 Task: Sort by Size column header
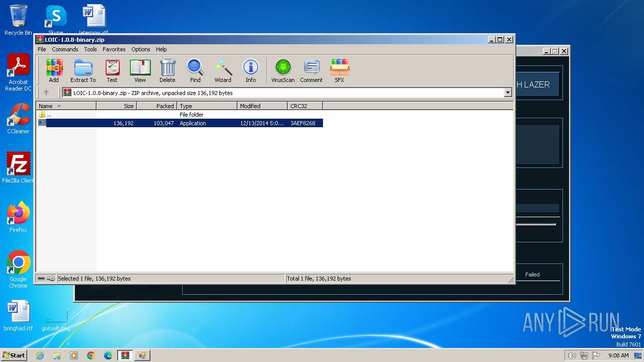pyautogui.click(x=117, y=106)
